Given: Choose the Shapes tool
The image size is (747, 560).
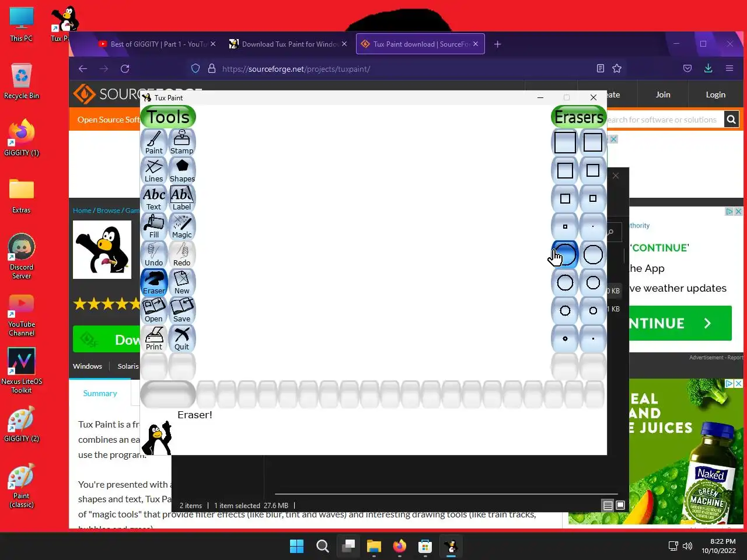Looking at the screenshot, I should (182, 170).
